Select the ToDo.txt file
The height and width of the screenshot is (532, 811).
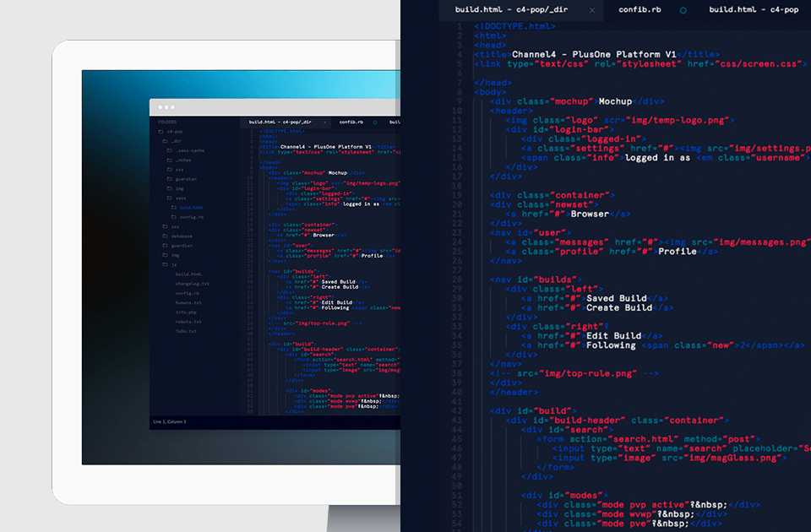186,331
